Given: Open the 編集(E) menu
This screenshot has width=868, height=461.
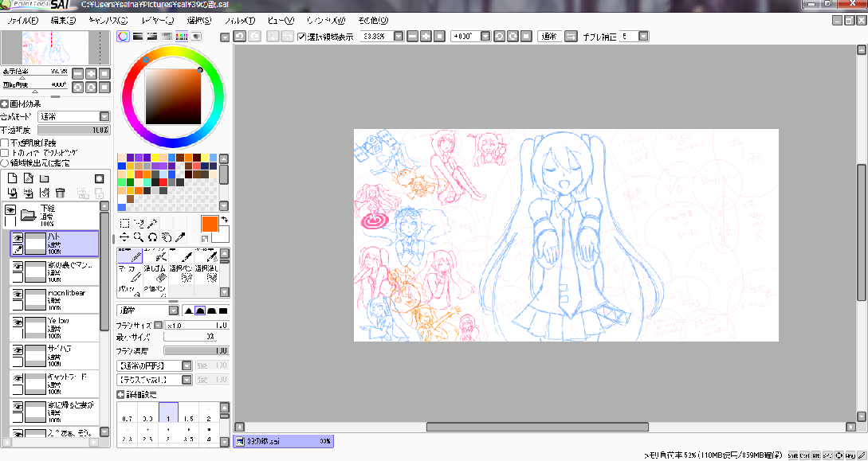Looking at the screenshot, I should click(63, 21).
